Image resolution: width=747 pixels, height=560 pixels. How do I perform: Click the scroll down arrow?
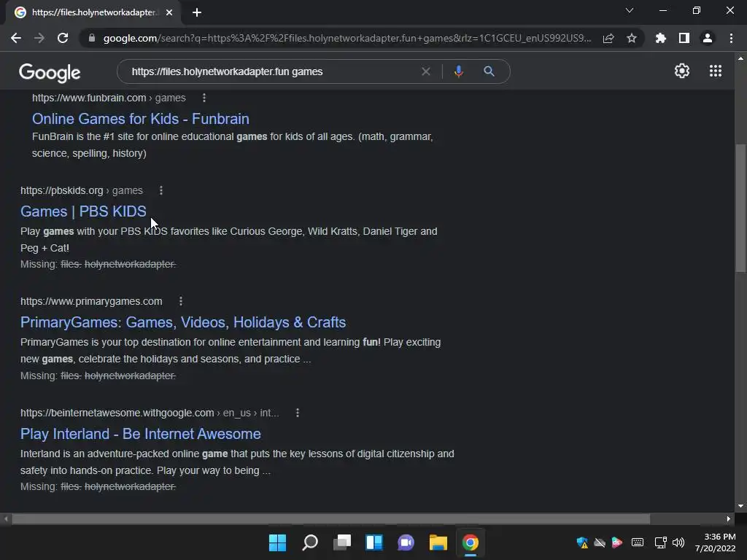(x=740, y=506)
